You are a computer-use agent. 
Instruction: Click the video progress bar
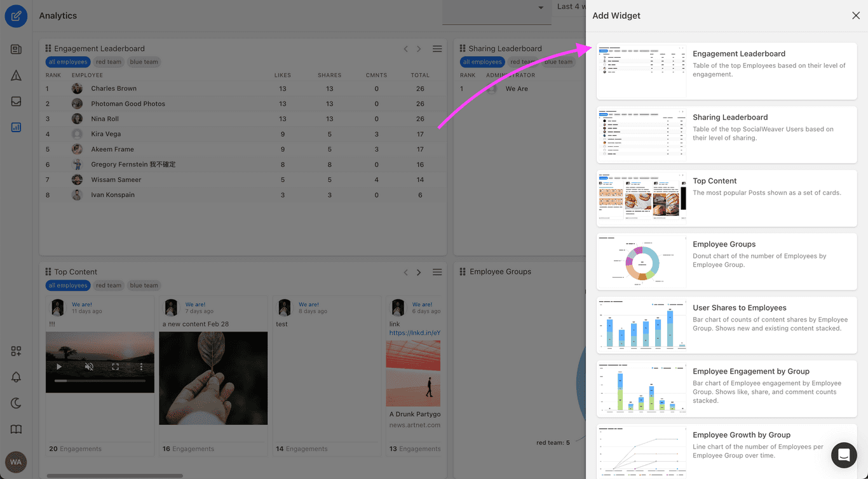pos(100,381)
